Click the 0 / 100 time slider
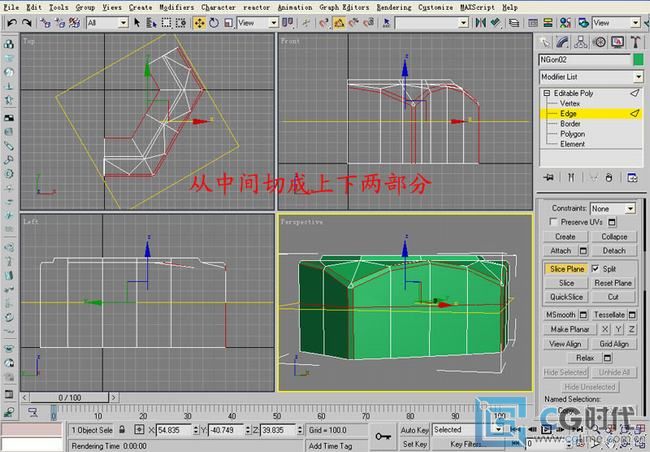Image resolution: width=650 pixels, height=452 pixels. point(69,398)
